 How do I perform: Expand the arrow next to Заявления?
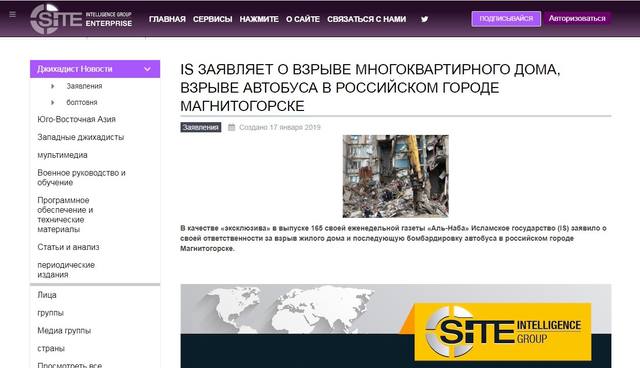(53, 86)
